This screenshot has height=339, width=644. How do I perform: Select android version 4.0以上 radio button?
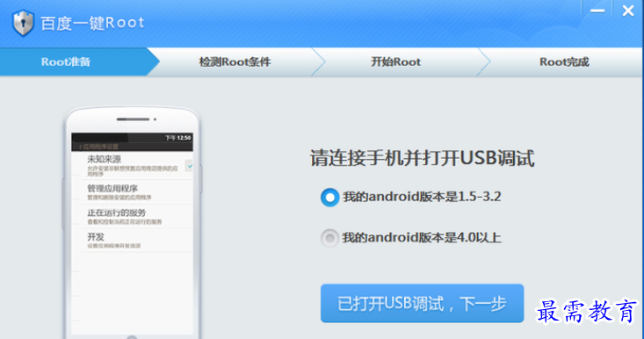pos(329,238)
